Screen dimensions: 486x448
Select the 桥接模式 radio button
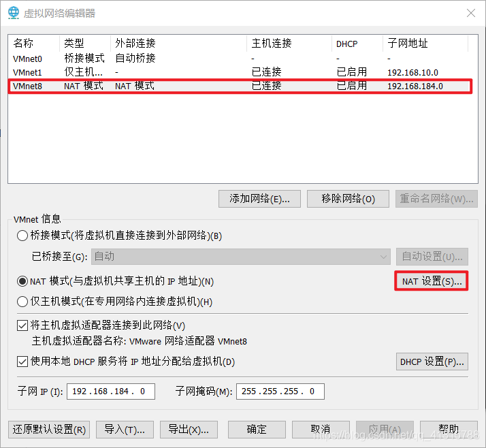pos(22,236)
